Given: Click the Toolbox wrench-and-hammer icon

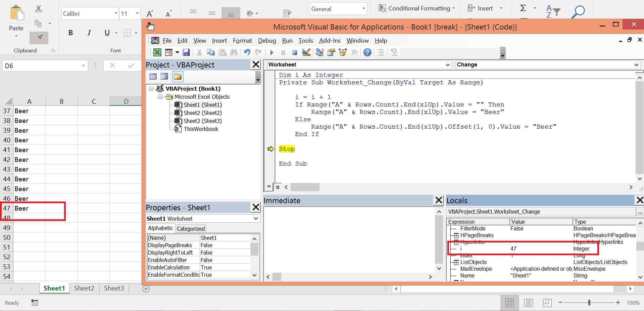Looking at the screenshot, I should 354,52.
